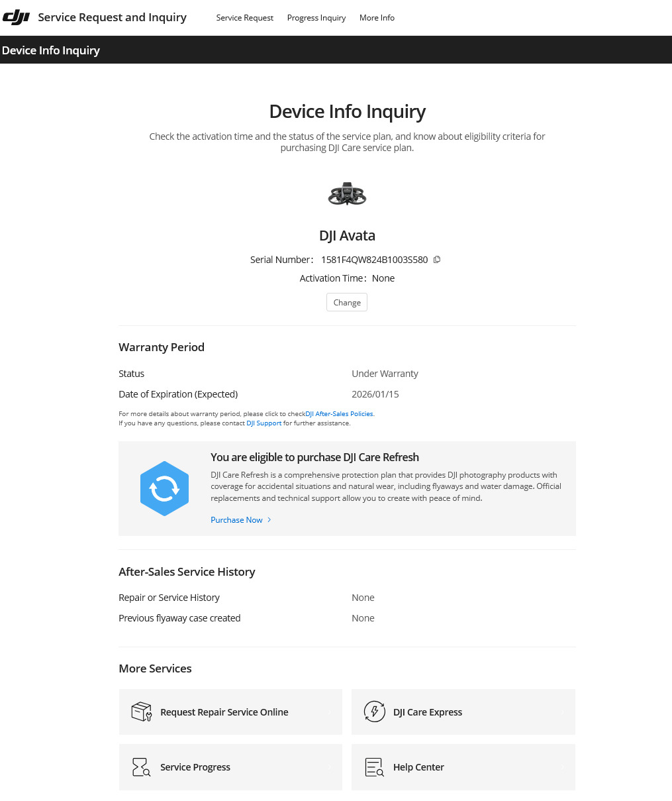
Task: Click Purchase Now link
Action: 236,520
